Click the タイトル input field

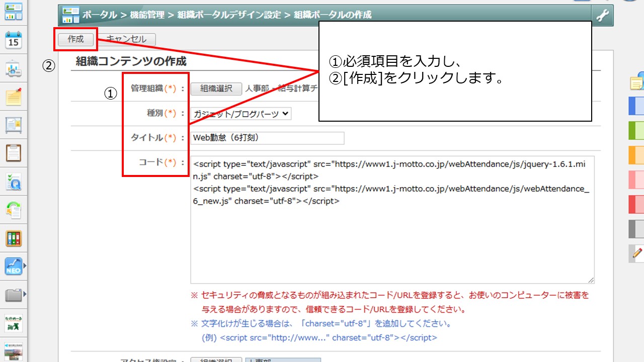(268, 138)
